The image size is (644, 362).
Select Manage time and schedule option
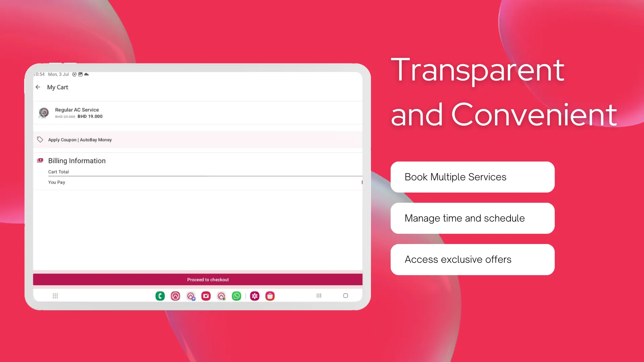pos(472,218)
